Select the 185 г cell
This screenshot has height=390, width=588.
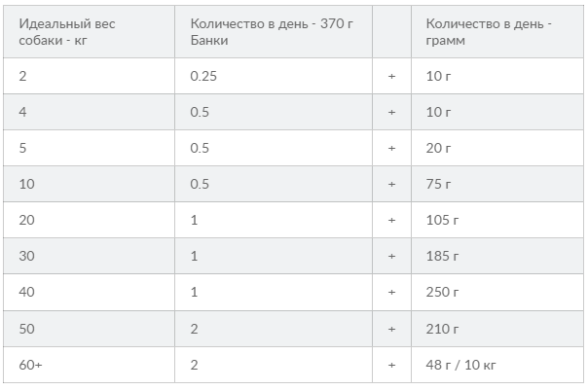pos(497,256)
